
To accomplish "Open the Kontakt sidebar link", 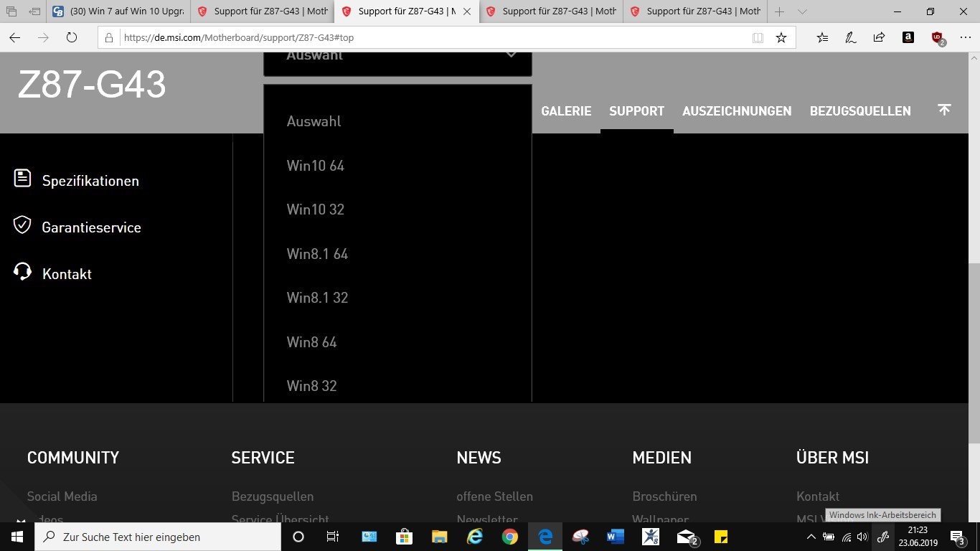I will tap(67, 274).
